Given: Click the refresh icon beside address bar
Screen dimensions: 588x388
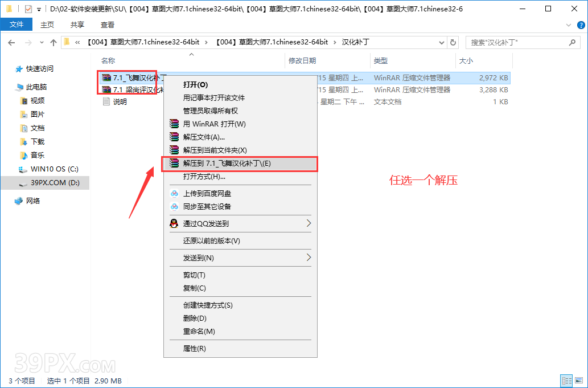Looking at the screenshot, I should [x=453, y=42].
